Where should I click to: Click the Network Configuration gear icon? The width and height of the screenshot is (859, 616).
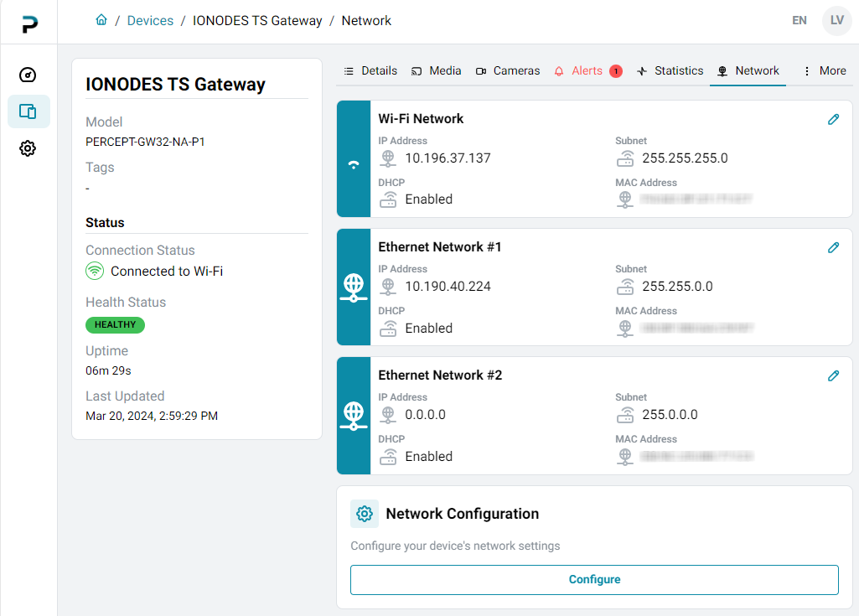(365, 514)
